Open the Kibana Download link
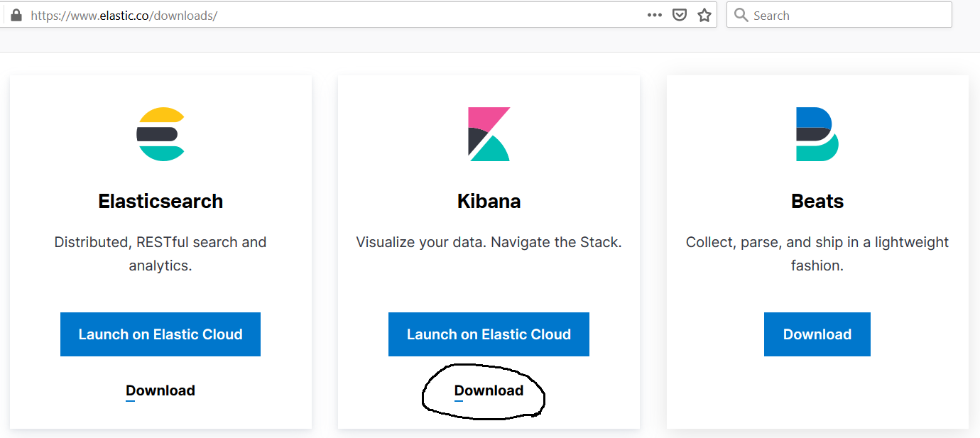 point(489,390)
